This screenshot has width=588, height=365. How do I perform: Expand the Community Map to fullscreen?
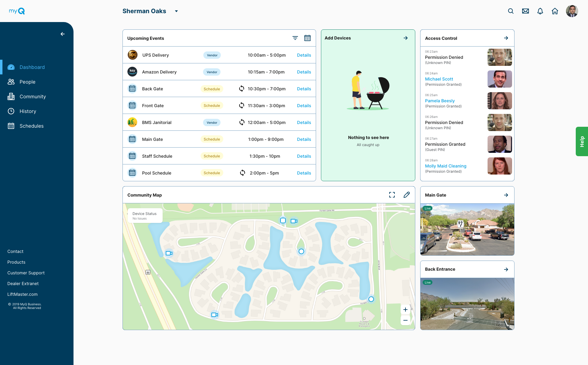(x=392, y=195)
